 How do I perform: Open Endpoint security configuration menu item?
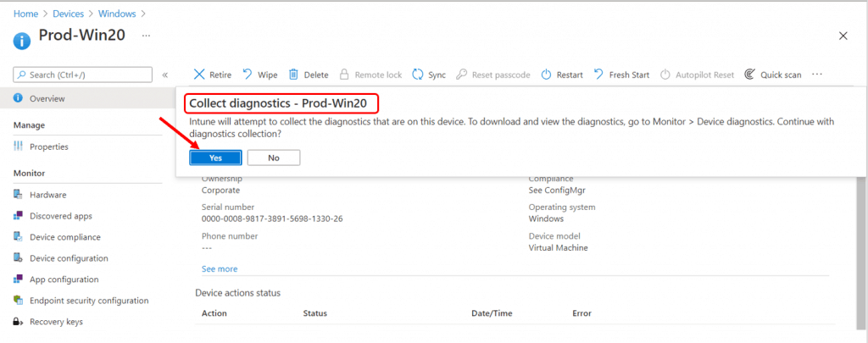coord(87,301)
